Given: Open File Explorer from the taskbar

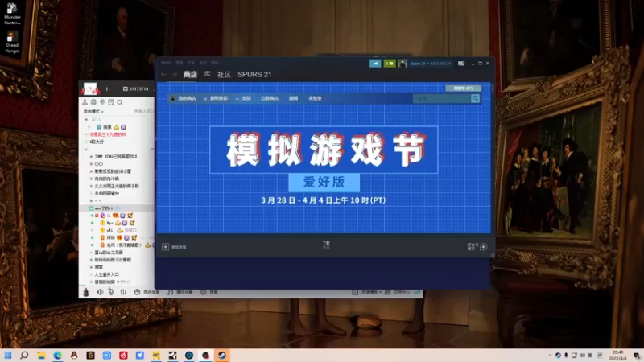Looking at the screenshot, I should [41, 355].
